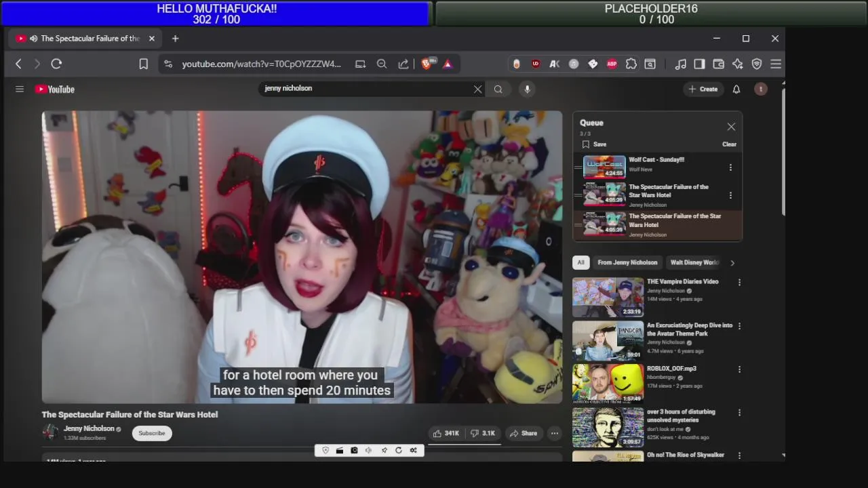Dislike the video (3.1K)

[x=483, y=433]
